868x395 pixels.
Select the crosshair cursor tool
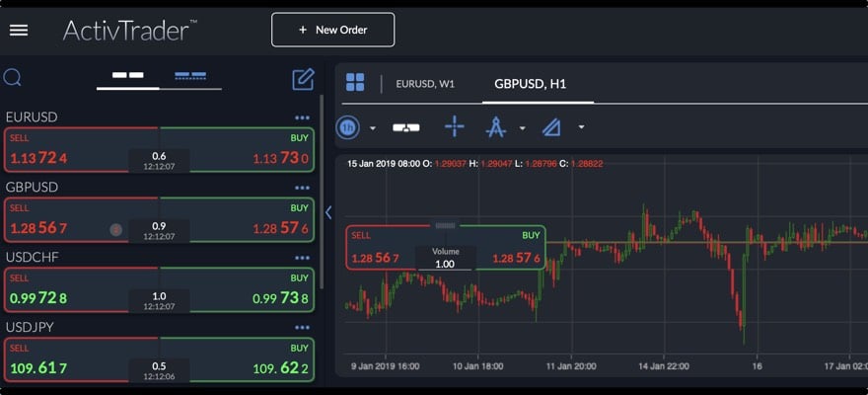click(454, 127)
